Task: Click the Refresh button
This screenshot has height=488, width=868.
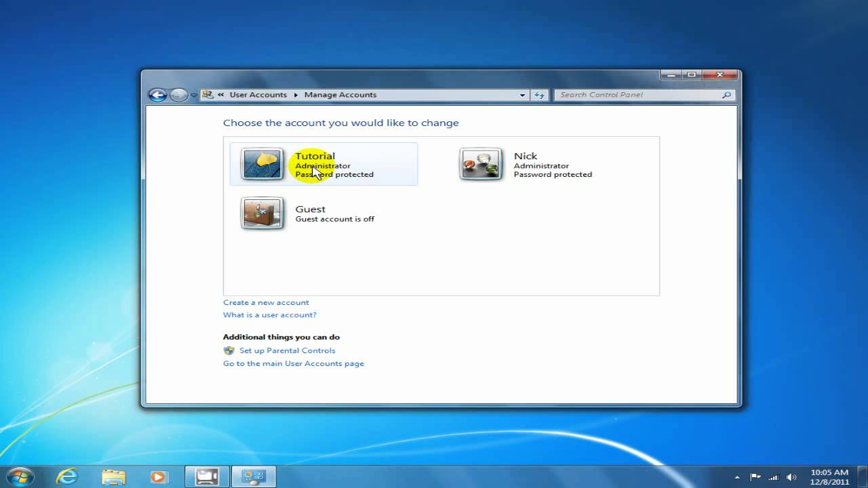Action: click(540, 95)
